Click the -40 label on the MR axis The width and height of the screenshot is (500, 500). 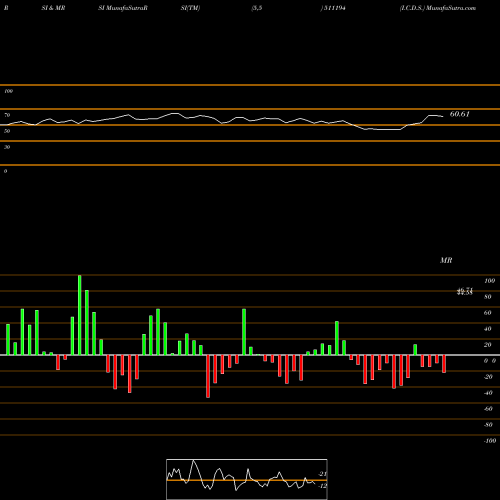488,393
